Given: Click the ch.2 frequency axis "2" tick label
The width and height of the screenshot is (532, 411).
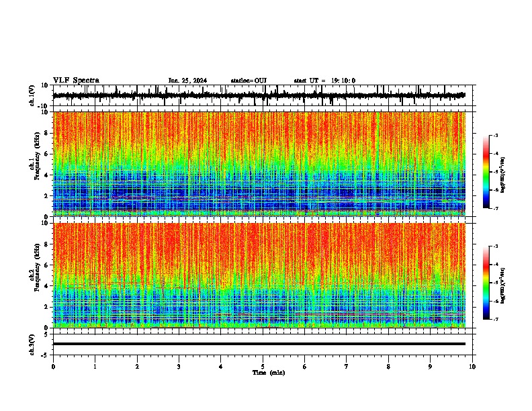Looking at the screenshot, I should 46,307.
